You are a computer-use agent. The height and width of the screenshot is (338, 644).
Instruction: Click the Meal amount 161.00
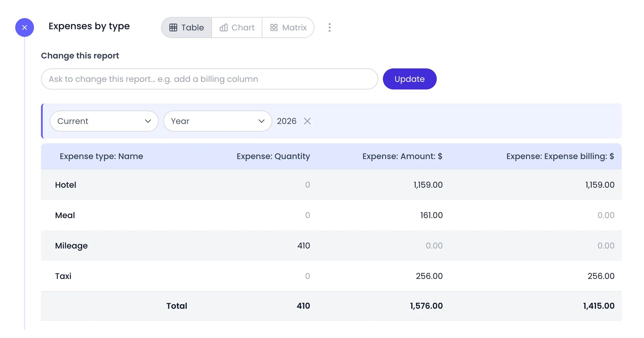[431, 215]
